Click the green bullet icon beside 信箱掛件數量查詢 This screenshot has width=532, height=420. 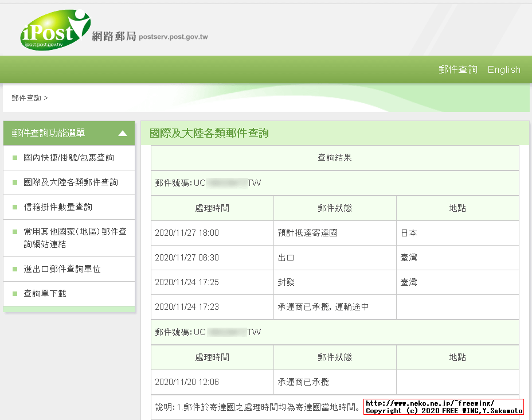tap(14, 206)
